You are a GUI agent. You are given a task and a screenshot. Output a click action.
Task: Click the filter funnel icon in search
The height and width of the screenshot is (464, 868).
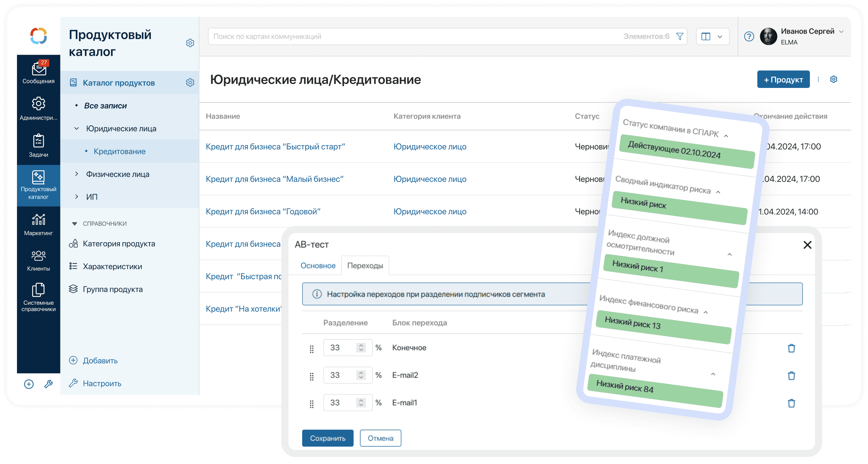coord(679,36)
